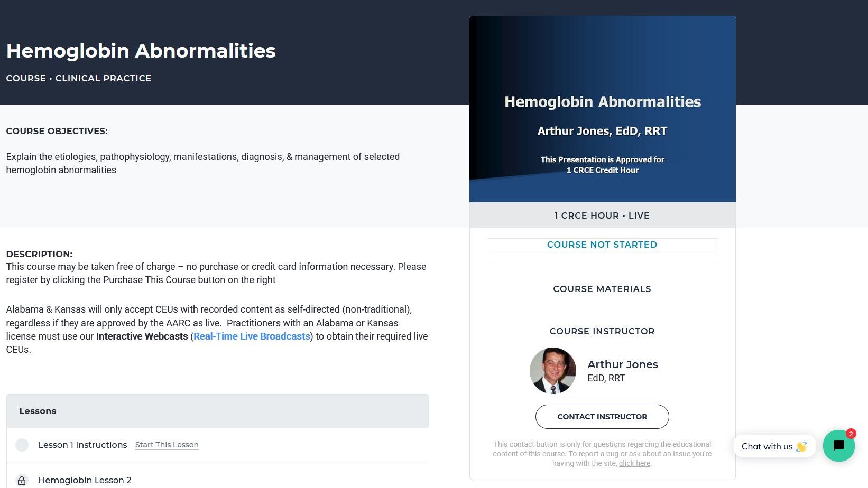Click the Lessons section header
The image size is (868, 488).
38,411
